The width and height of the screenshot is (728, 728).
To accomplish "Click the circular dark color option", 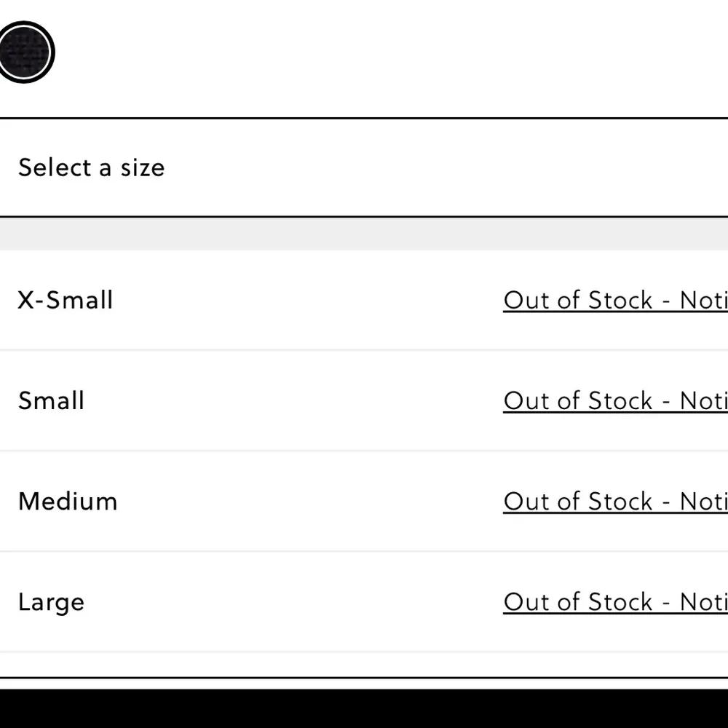I will (25, 52).
